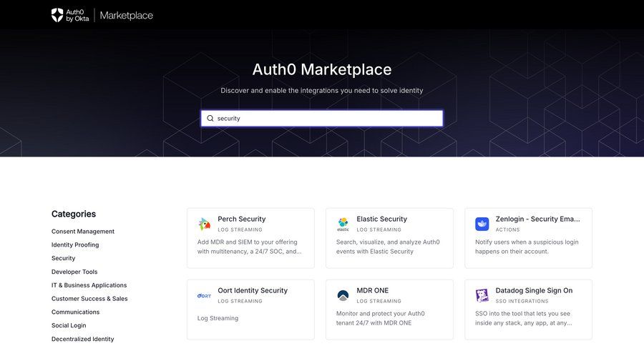Select the Identity Proofing category

click(75, 244)
